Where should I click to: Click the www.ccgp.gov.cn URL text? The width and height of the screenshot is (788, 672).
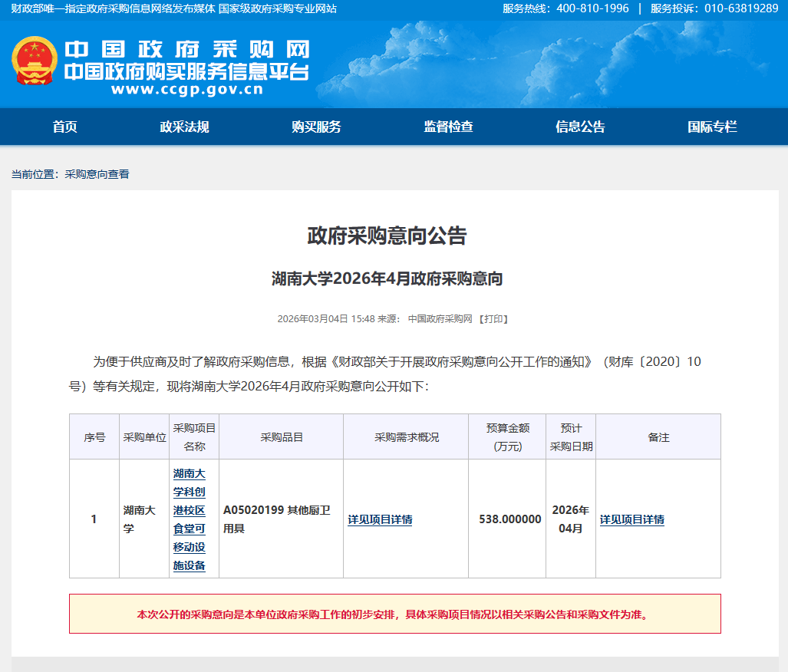187,90
